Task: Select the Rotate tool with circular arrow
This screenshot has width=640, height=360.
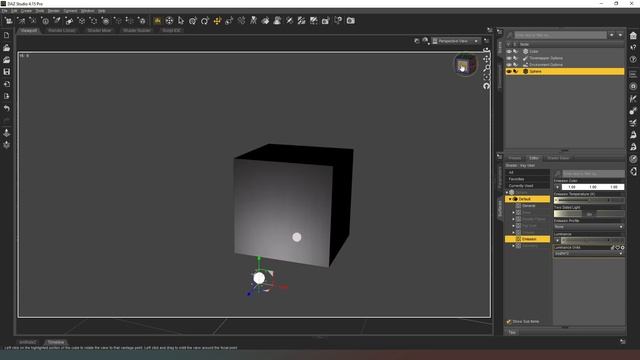Action: pos(205,20)
